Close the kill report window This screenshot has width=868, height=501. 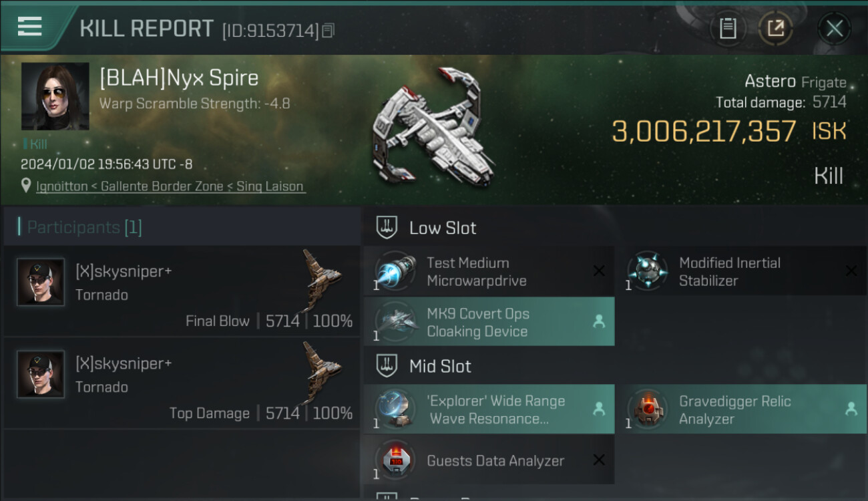(x=834, y=28)
